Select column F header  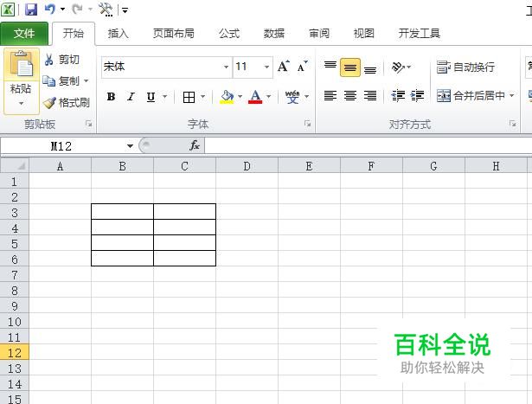pyautogui.click(x=371, y=166)
